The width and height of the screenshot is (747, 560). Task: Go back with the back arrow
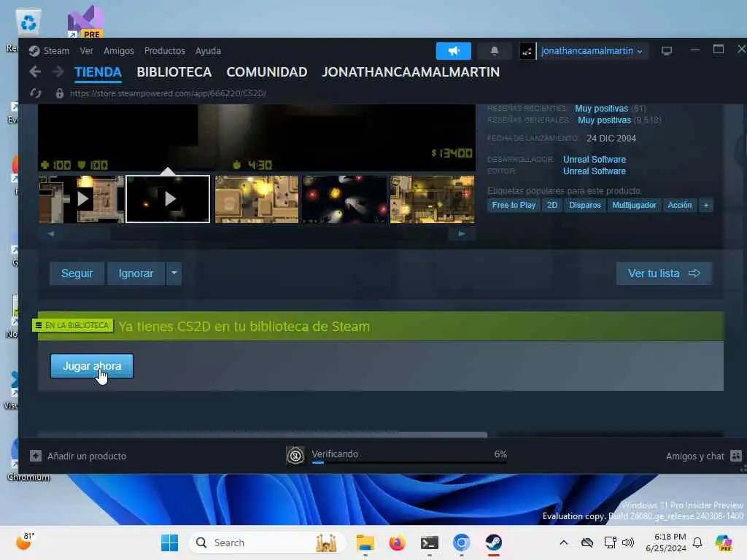tap(35, 72)
